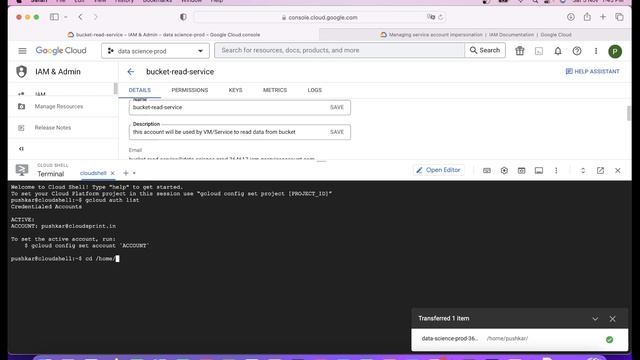Open the console settings three-dot menu
Screen dimensions: 640x360
[596, 51]
